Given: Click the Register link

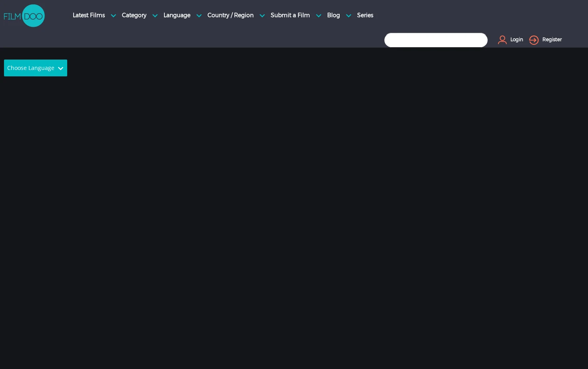Looking at the screenshot, I should click(552, 40).
